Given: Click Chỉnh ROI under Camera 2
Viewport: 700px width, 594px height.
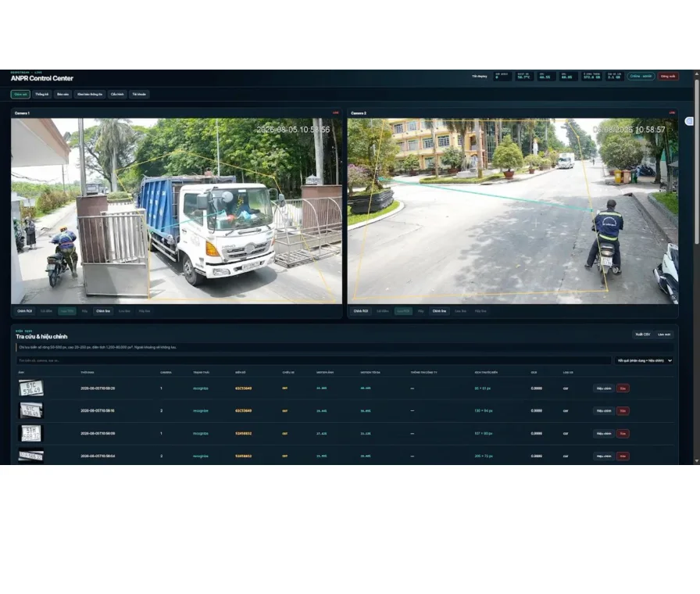Looking at the screenshot, I should [x=361, y=311].
